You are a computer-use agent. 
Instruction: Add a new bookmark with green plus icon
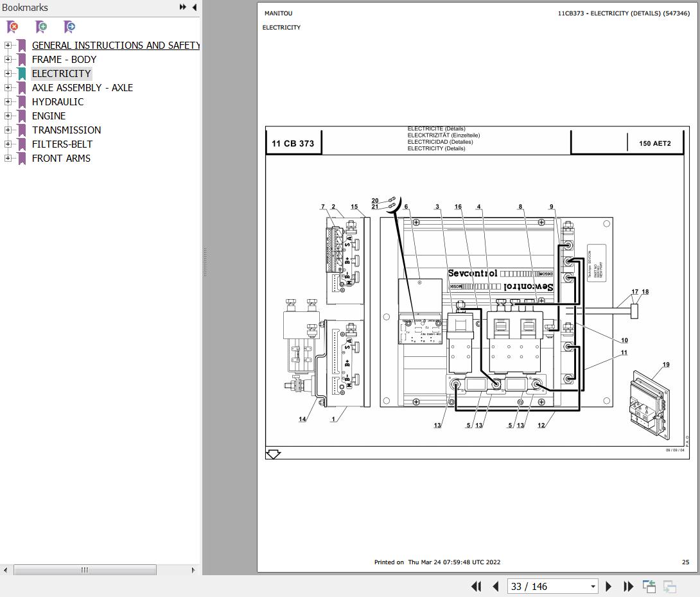point(40,27)
